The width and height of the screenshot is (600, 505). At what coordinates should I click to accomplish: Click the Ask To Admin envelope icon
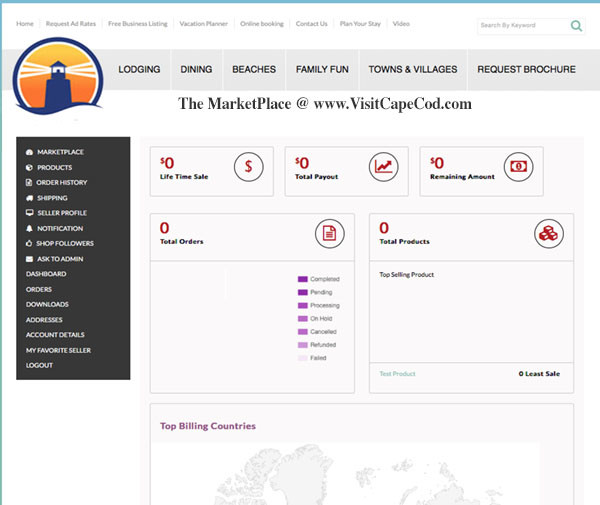tap(29, 259)
